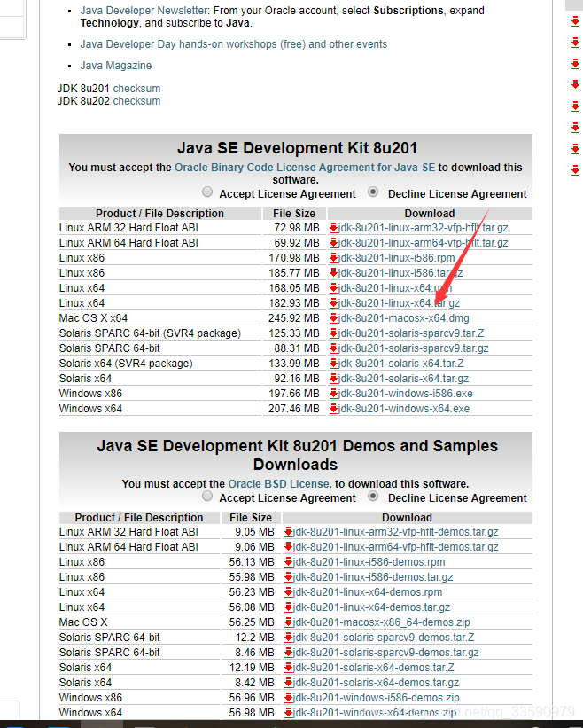Download jdk-8u201-macosx-x64.dmg file link
Viewport: 583px width, 728px height.
[x=404, y=318]
